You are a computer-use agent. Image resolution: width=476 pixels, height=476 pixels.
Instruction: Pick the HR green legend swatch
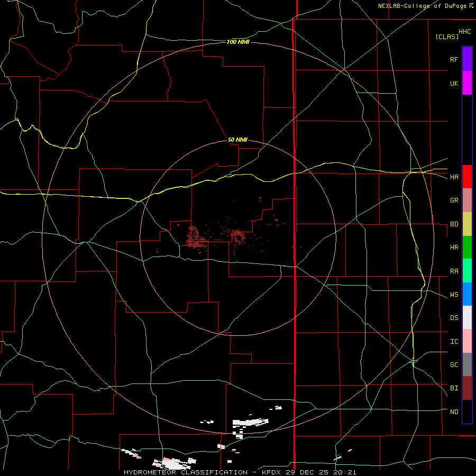click(x=467, y=248)
